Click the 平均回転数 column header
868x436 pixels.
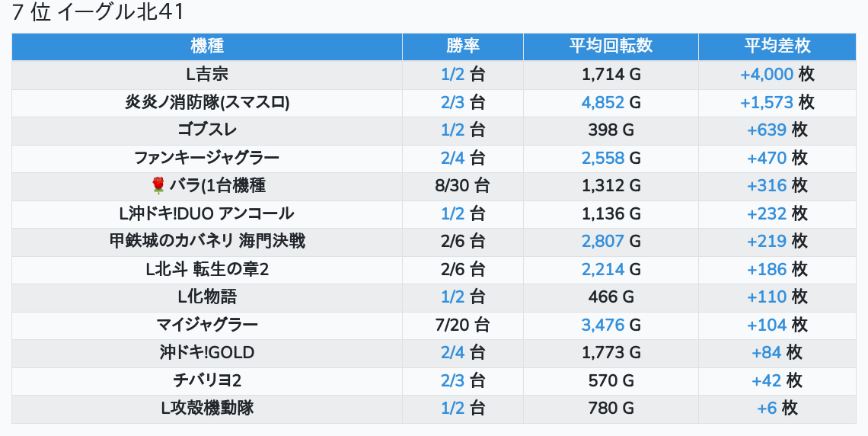[x=611, y=46]
